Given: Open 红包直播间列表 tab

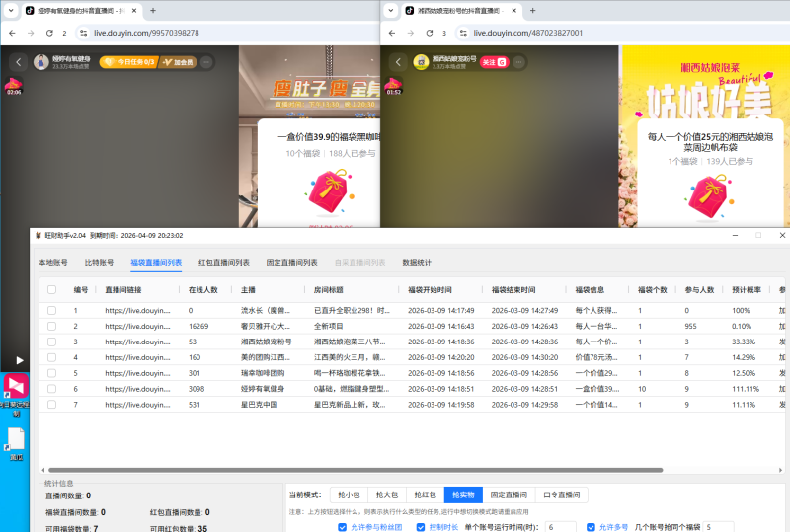Looking at the screenshot, I should (224, 262).
